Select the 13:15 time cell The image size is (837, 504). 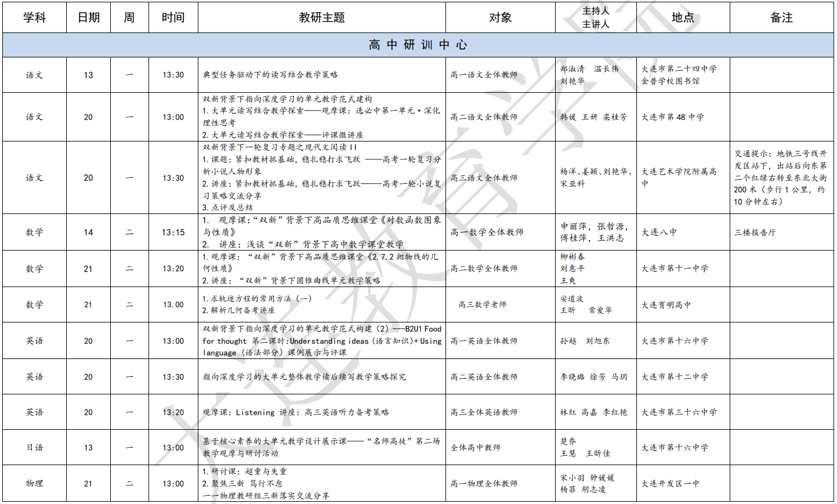click(173, 233)
